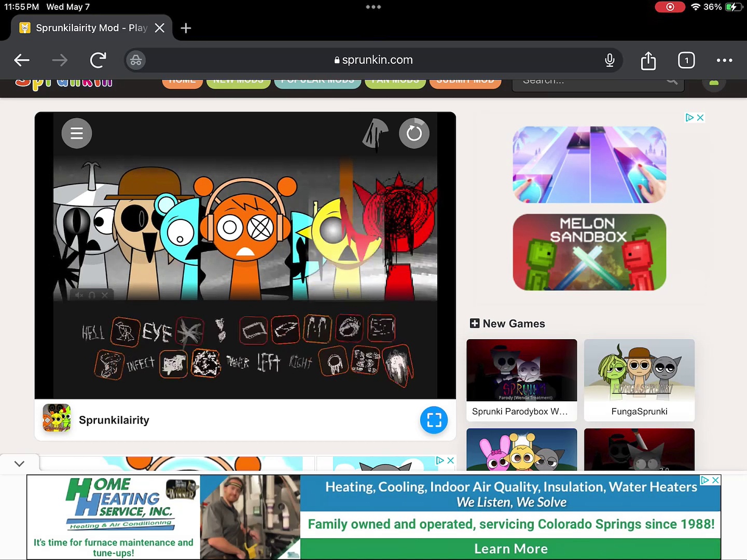Select the HELL sound label
This screenshot has height=560, width=747.
[93, 332]
